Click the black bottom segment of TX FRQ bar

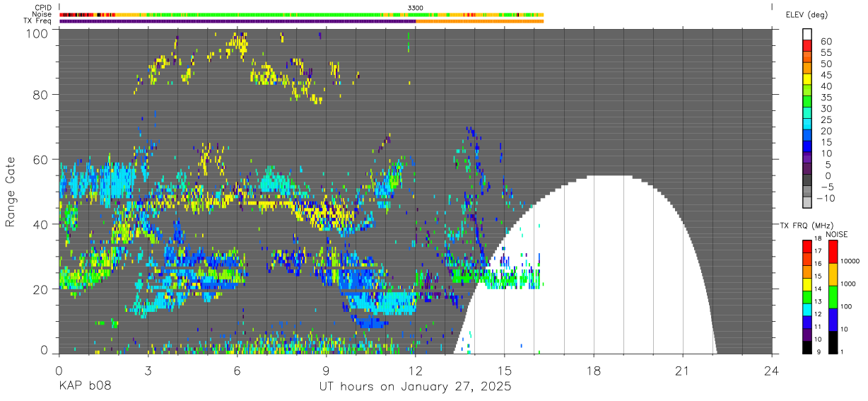pos(807,347)
